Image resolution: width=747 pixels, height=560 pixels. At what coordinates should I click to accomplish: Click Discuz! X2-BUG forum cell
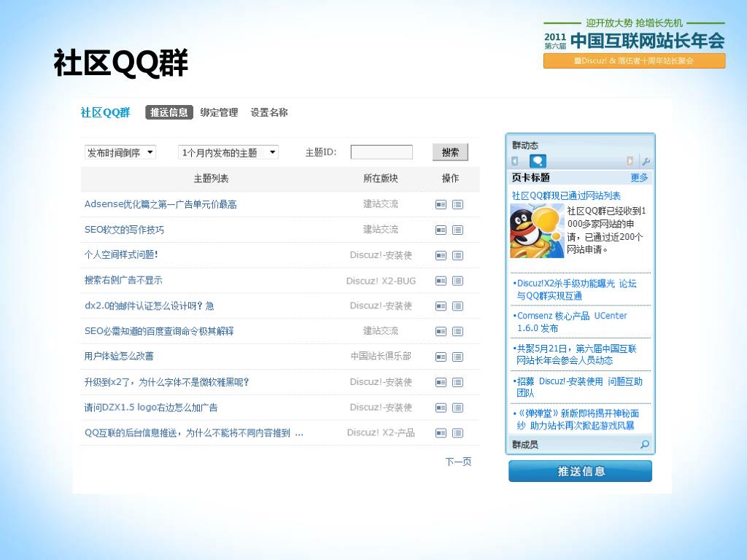(381, 281)
